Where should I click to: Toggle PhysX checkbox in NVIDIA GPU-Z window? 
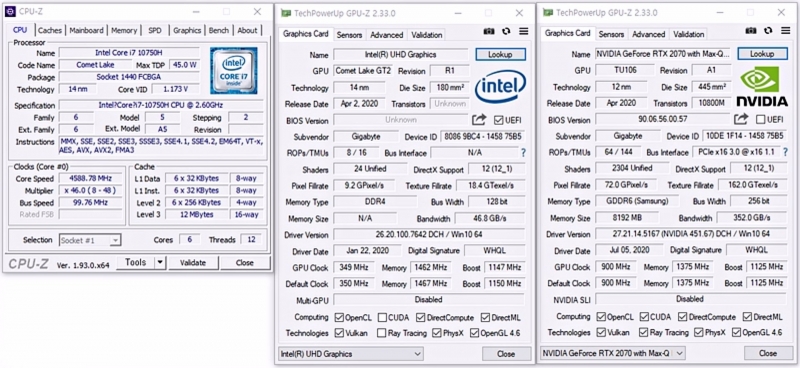click(x=699, y=332)
